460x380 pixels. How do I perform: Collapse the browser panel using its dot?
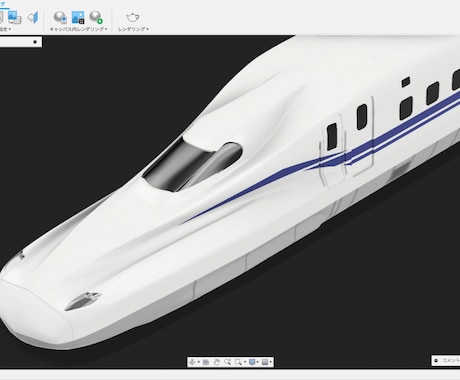35,42
